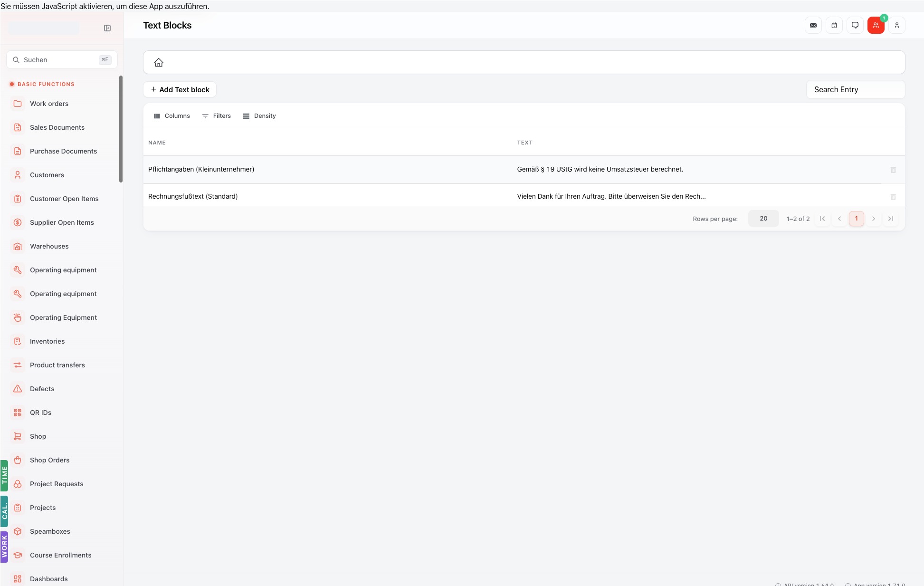
Task: Open the chat bubble icon in header
Action: [x=855, y=25]
